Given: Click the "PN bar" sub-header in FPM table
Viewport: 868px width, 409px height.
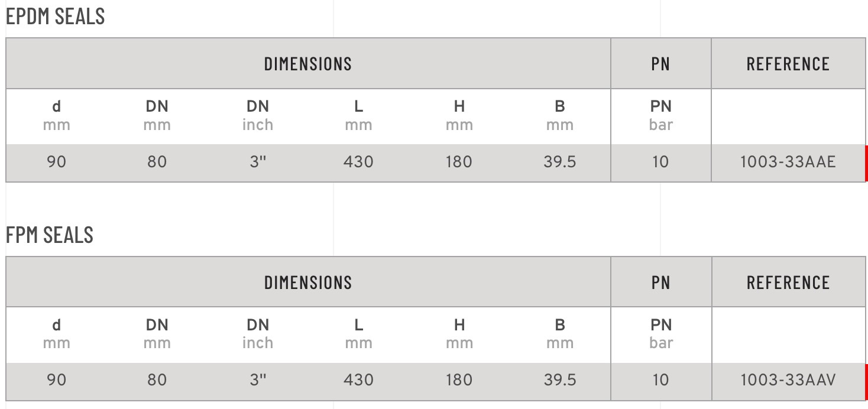Looking at the screenshot, I should click(x=660, y=333).
